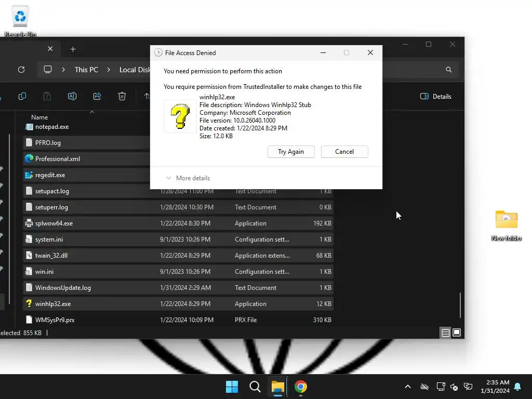Click the File Explorer vertical scrollbar

460,305
